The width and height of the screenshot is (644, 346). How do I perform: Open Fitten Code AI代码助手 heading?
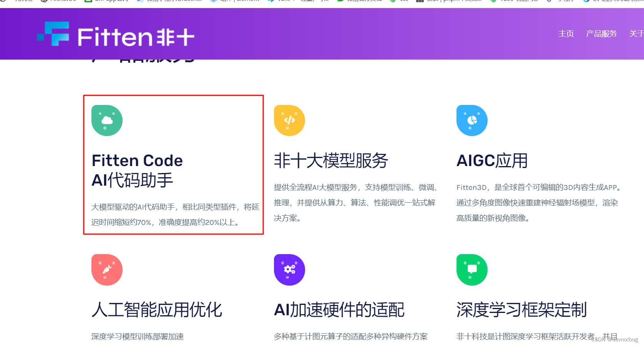click(137, 170)
